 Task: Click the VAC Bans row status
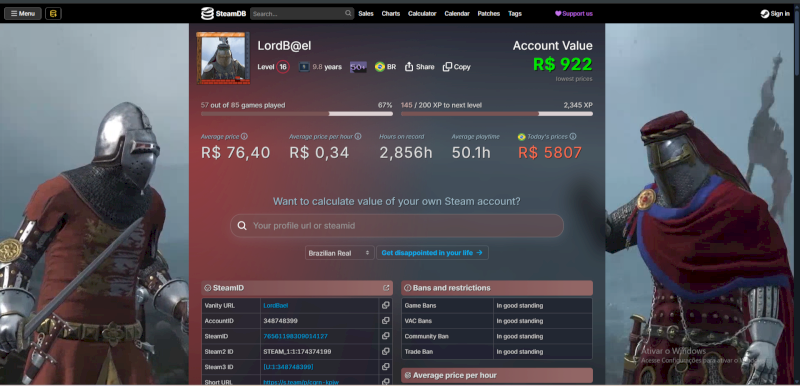pyautogui.click(x=520, y=321)
